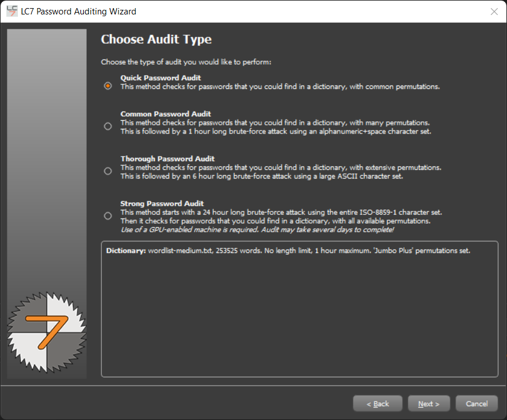Screen dimensions: 507x420
Task: Click the GPU-enabled machine required italic note
Action: pos(257,230)
